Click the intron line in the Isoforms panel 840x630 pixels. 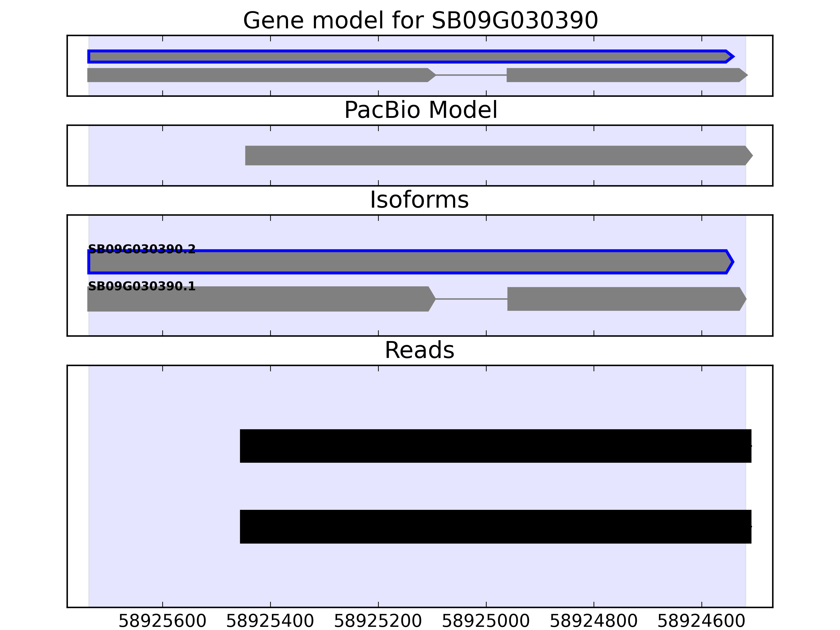tap(471, 299)
